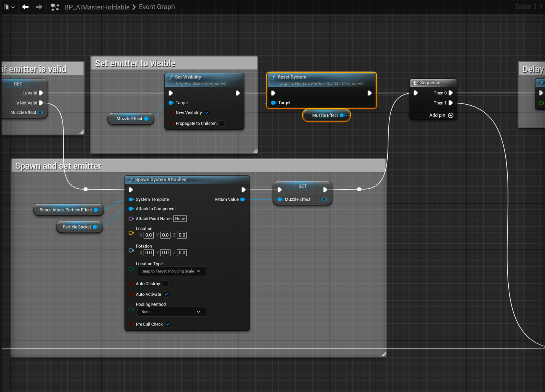Click the Is Not Valid execution pin
Screen dimensions: 545x392
pyautogui.click(x=41, y=103)
